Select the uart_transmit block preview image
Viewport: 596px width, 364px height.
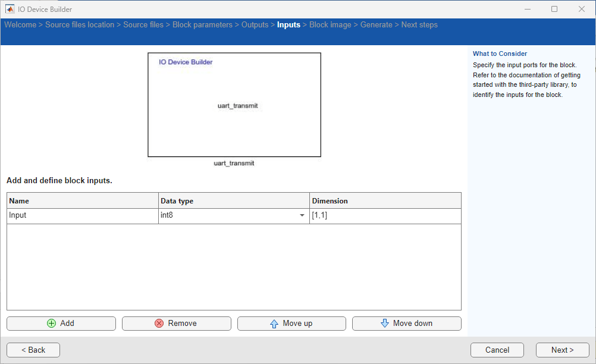(234, 105)
